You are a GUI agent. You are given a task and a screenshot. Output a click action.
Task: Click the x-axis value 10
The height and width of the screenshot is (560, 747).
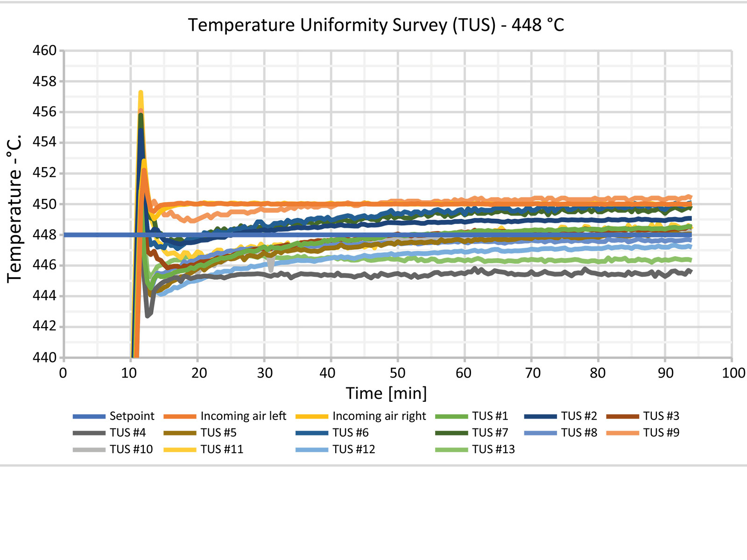tap(129, 373)
